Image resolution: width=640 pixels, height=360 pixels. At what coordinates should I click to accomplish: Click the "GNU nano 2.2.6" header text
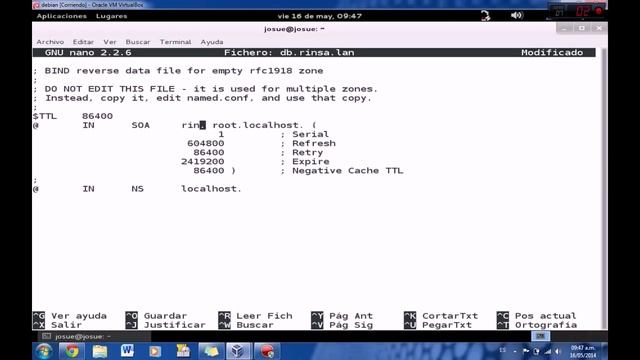coord(88,53)
